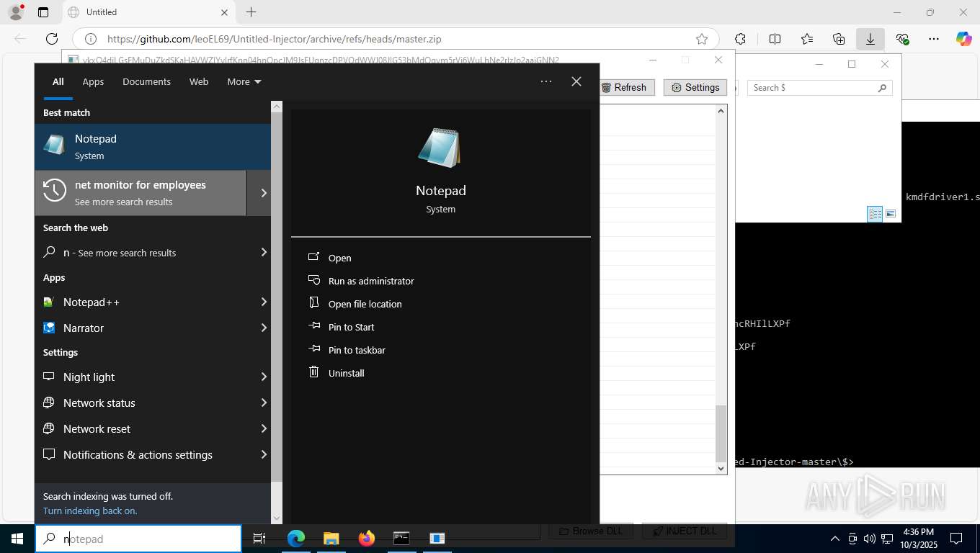Open Edge Copilot icon
This screenshot has height=553, width=980.
964,39
